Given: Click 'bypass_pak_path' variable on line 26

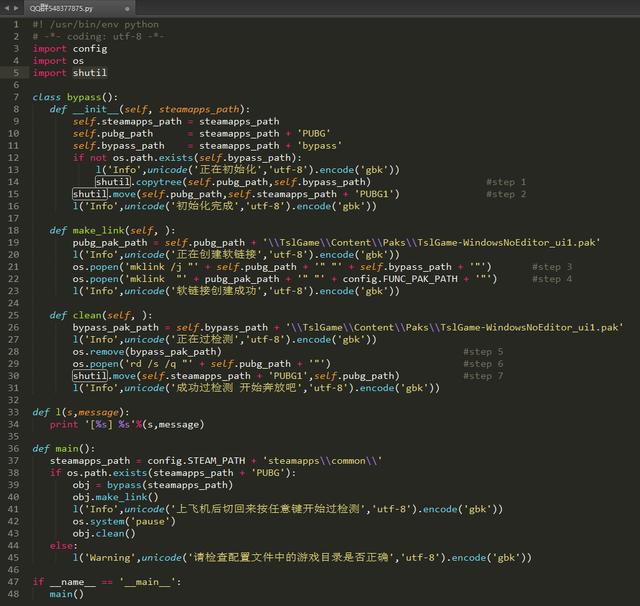Looking at the screenshot, I should coord(116,328).
